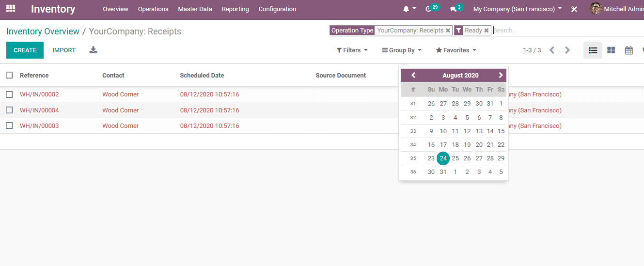644x266 pixels.
Task: Switch to kanban view icon
Action: coord(611,50)
